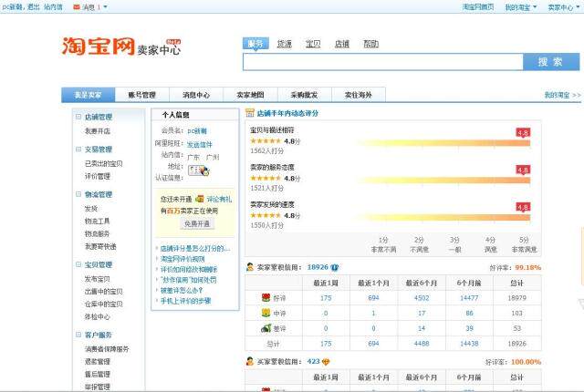Click the 4.8 badge for 卖家的服务态度
This screenshot has height=392, width=584.
click(x=523, y=170)
